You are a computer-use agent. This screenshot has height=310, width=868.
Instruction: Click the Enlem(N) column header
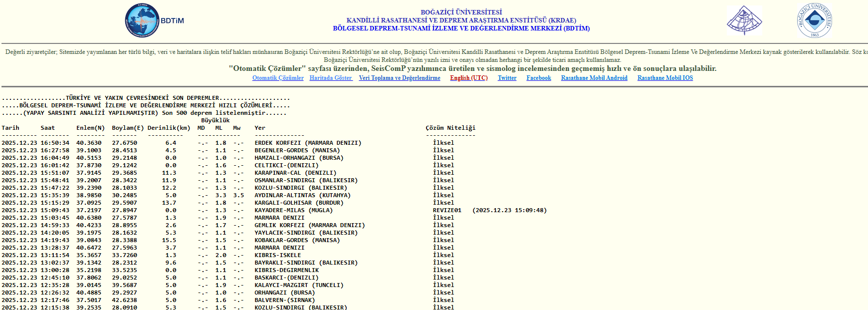(90, 128)
